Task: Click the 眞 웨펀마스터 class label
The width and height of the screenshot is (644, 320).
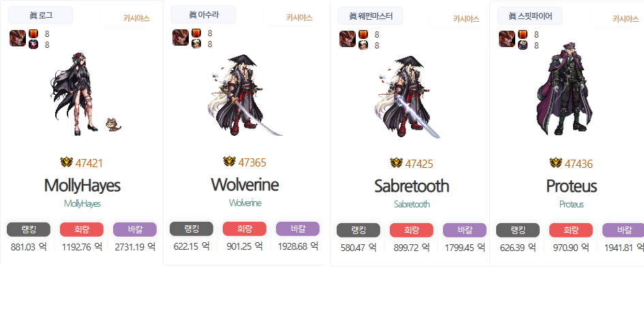Action: (x=371, y=16)
